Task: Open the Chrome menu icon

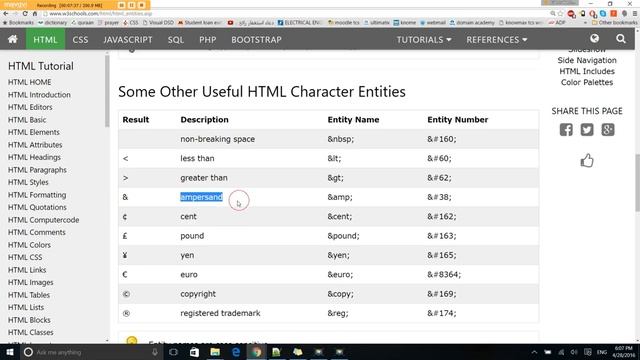Action: click(635, 13)
